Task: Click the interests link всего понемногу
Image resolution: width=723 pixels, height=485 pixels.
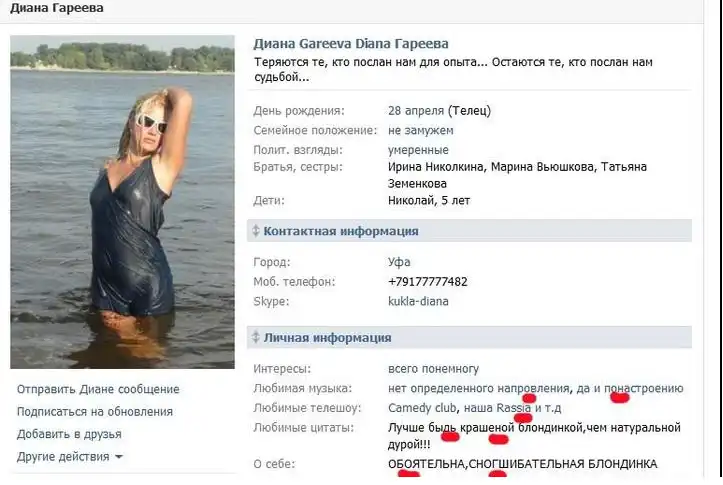Action: point(433,369)
